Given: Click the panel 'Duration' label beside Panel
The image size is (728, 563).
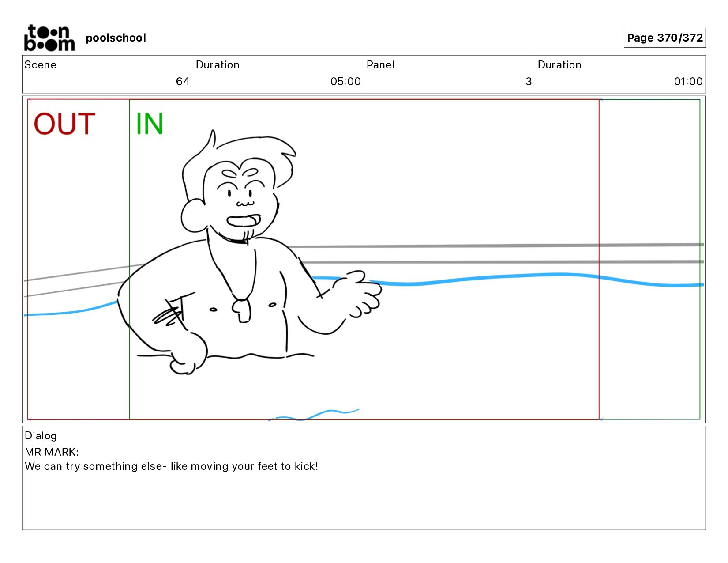Looking at the screenshot, I should click(x=559, y=65).
